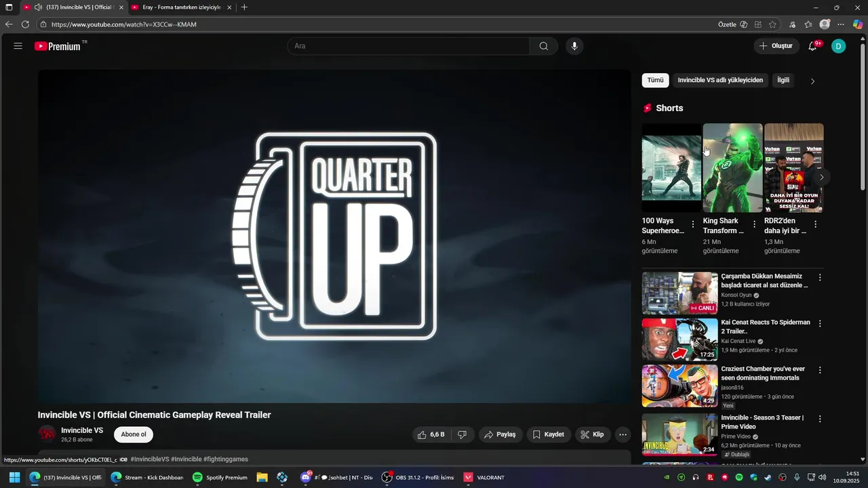Select the Invincible VS adlı yükleyiciden chip

720,80
